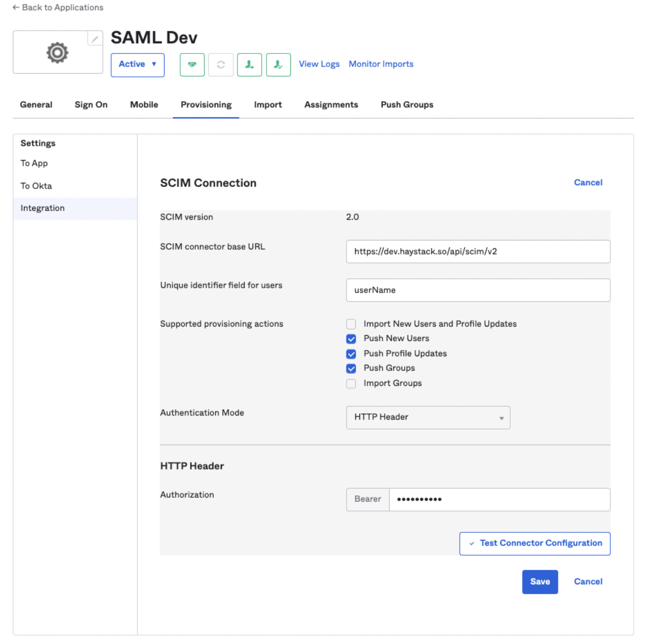
Task: Open the Push Groups tab
Action: point(407,104)
